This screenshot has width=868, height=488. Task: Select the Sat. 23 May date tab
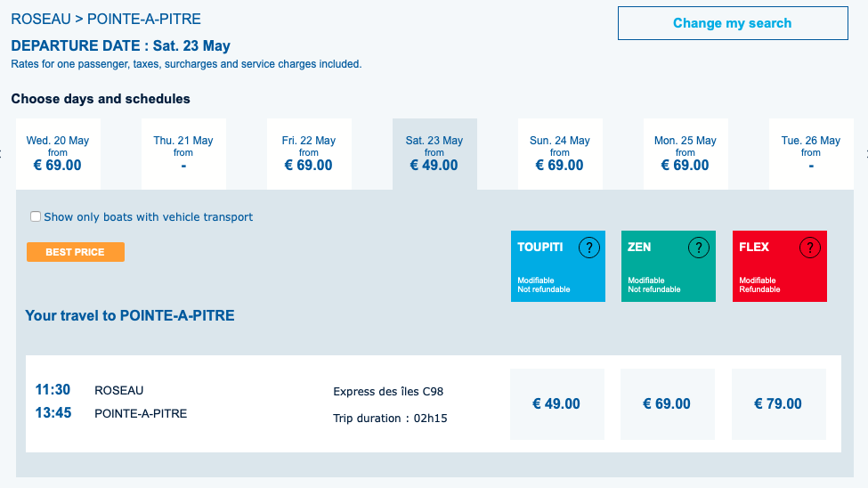click(x=434, y=154)
